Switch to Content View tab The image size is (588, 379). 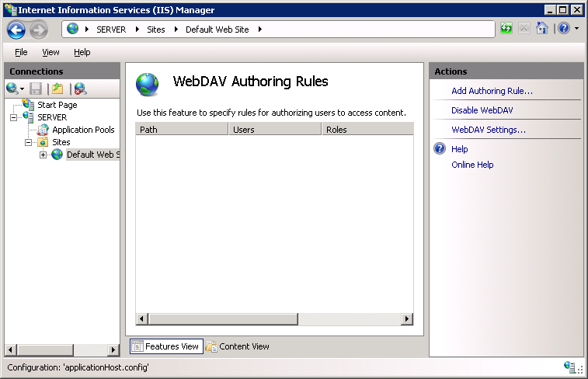tap(238, 346)
